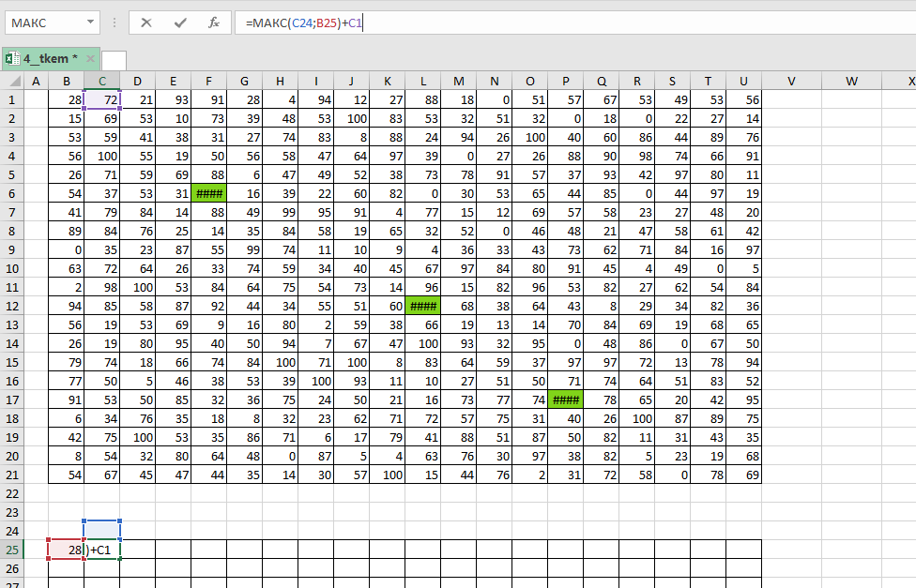Screen dimensions: 916x588
Task: Switch to the 4_tkem workbook tab
Action: tap(48, 59)
